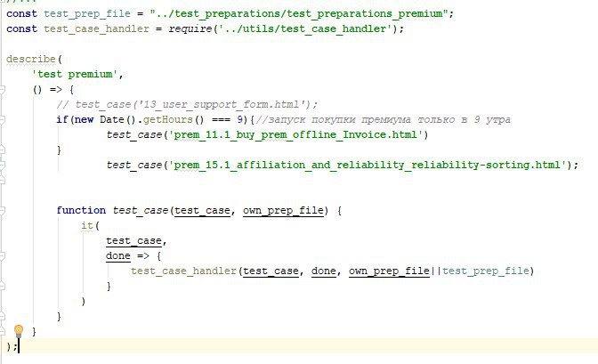
Task: Collapse the fold marker beside 'done => {'
Action: coord(2,255)
